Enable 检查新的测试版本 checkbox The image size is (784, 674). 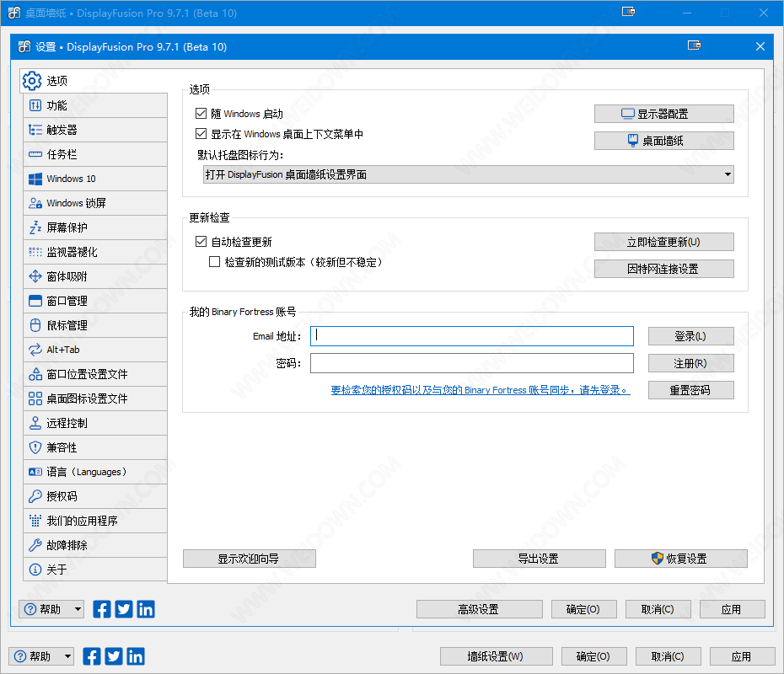(x=214, y=262)
